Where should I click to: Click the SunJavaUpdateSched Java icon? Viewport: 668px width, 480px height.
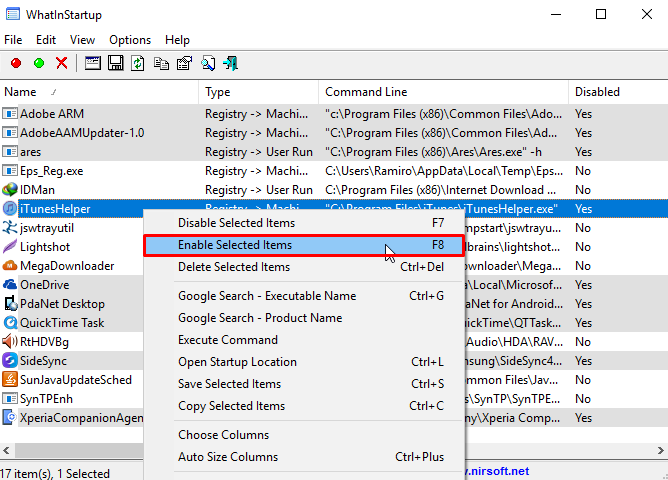click(10, 379)
